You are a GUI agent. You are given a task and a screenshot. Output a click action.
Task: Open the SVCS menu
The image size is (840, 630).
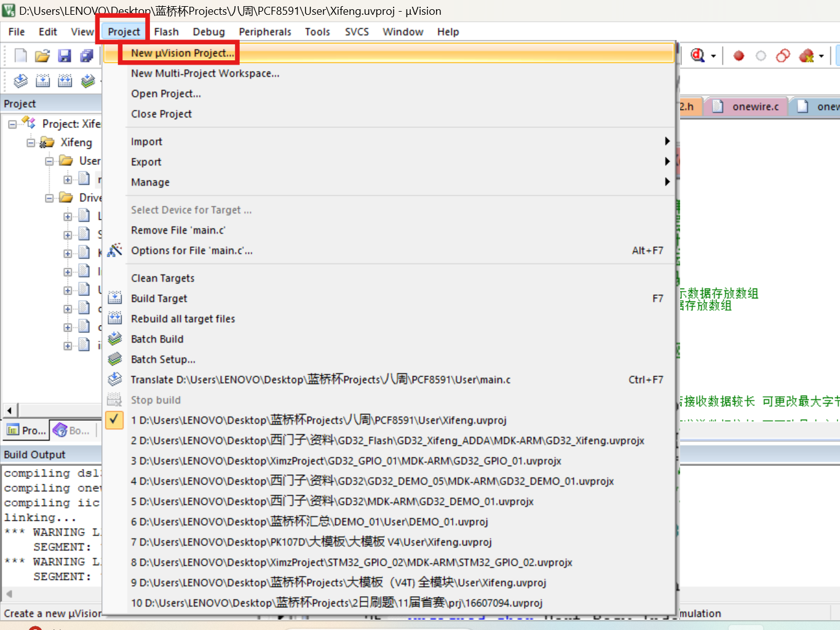coord(357,32)
